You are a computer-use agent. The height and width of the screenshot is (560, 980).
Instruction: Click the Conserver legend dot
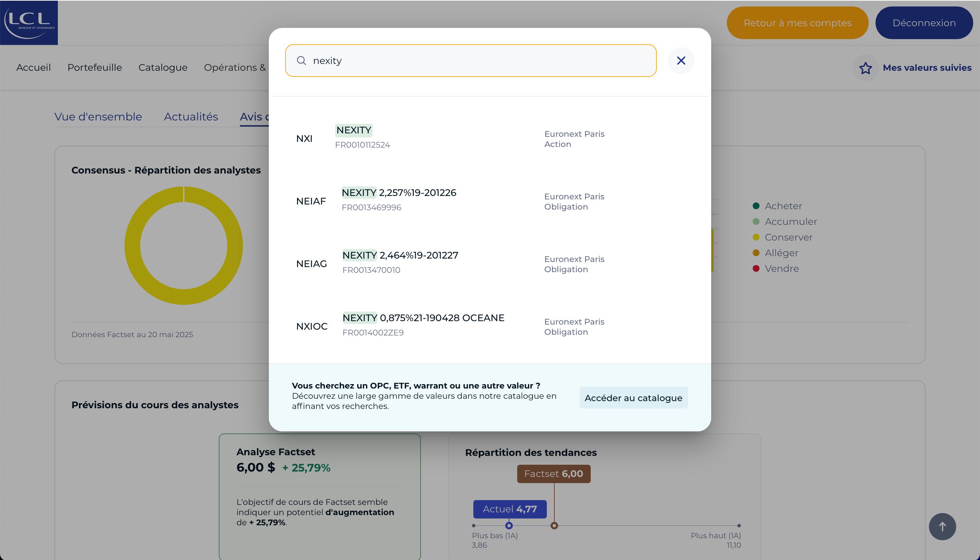coord(756,237)
